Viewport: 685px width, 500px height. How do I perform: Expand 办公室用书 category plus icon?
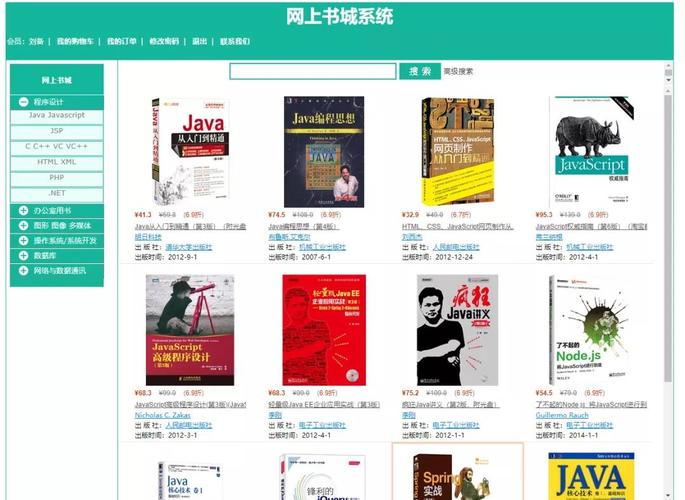click(x=24, y=210)
